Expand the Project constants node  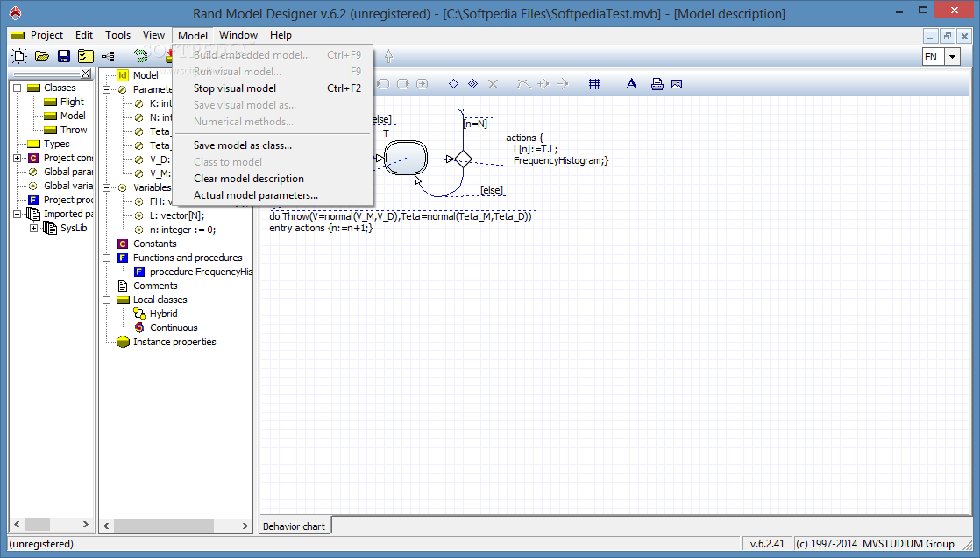click(x=18, y=158)
